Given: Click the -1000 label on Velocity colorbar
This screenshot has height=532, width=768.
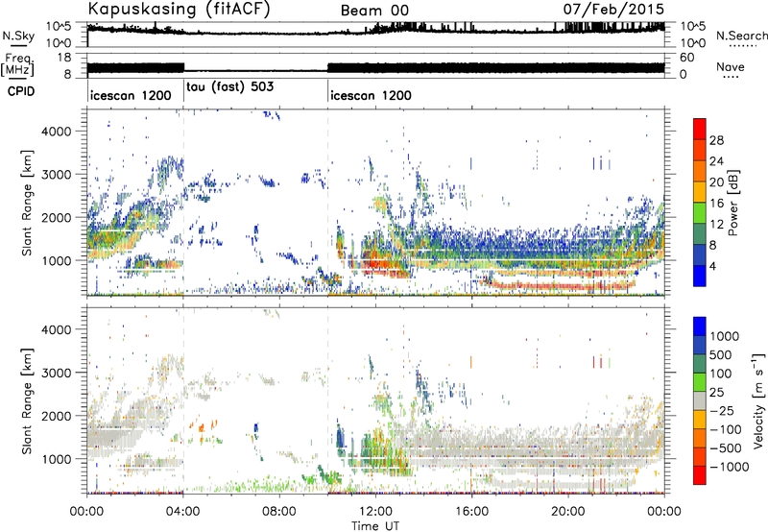Looking at the screenshot, I should click(730, 467).
